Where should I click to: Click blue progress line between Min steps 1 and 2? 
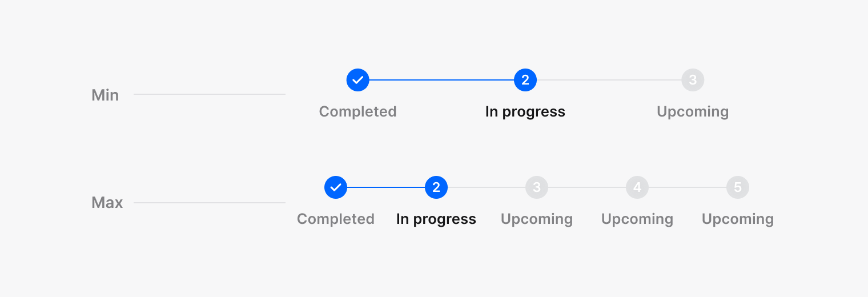(x=441, y=80)
